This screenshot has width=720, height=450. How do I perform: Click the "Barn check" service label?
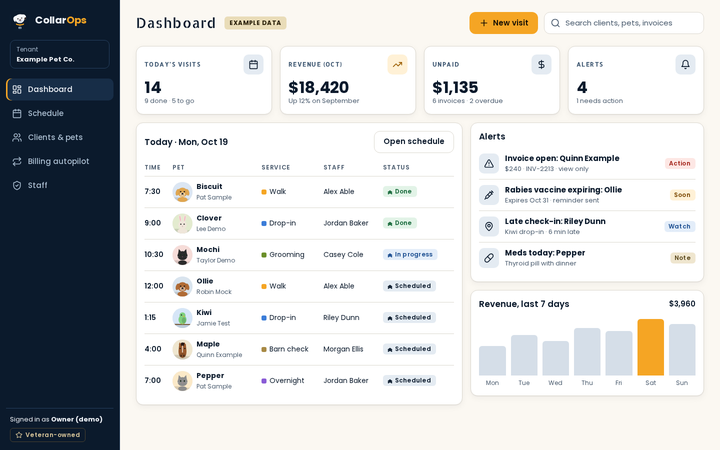click(x=288, y=349)
